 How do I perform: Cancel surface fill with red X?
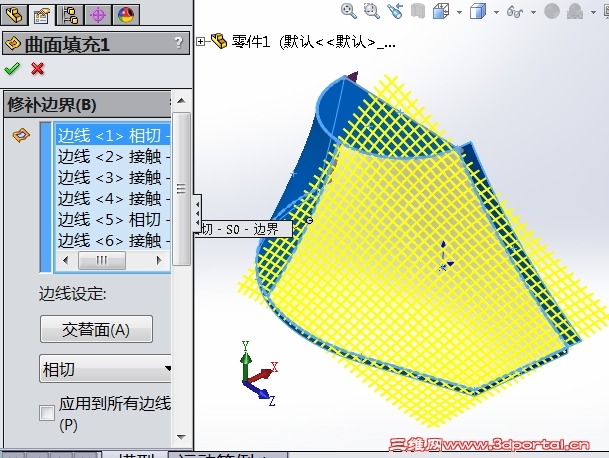pyautogui.click(x=38, y=69)
